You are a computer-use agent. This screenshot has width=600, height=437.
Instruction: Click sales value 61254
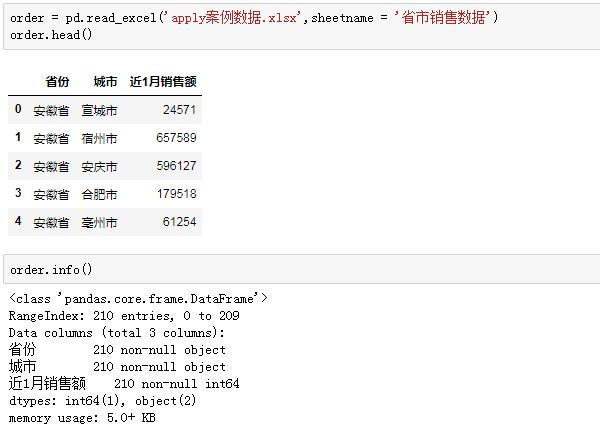point(179,222)
